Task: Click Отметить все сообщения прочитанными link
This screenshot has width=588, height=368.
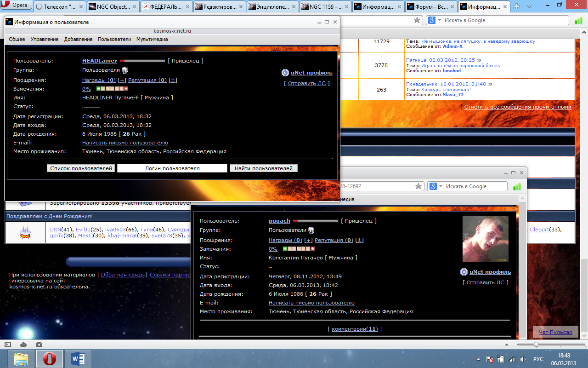Action: 518,107
